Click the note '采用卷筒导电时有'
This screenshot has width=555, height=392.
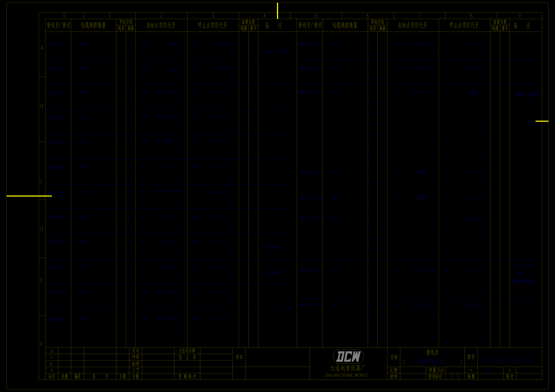pos(524,281)
